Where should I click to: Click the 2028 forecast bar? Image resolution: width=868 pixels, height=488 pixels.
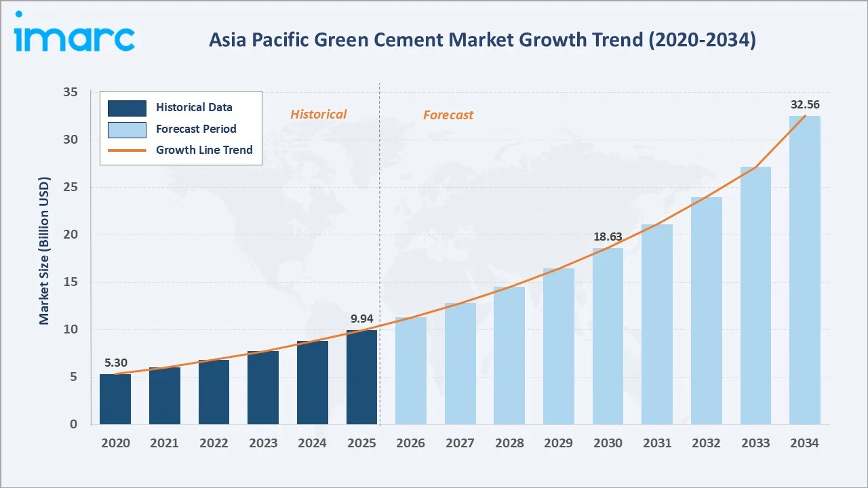[x=509, y=356]
